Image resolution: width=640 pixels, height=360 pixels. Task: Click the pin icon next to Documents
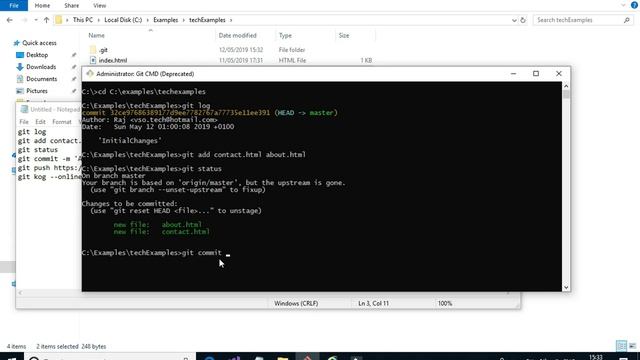pos(74,79)
